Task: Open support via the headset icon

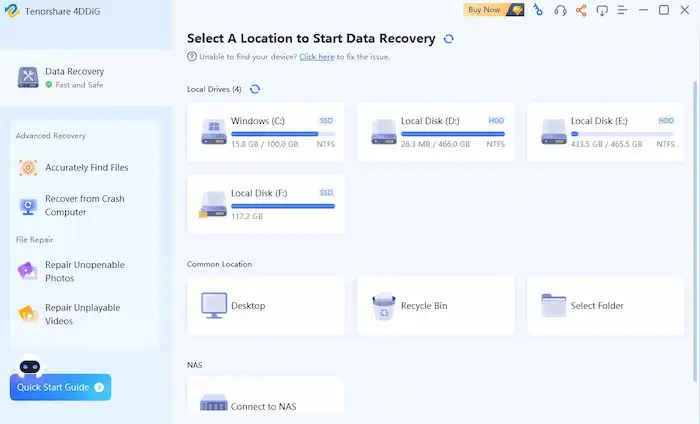Action: 560,10
